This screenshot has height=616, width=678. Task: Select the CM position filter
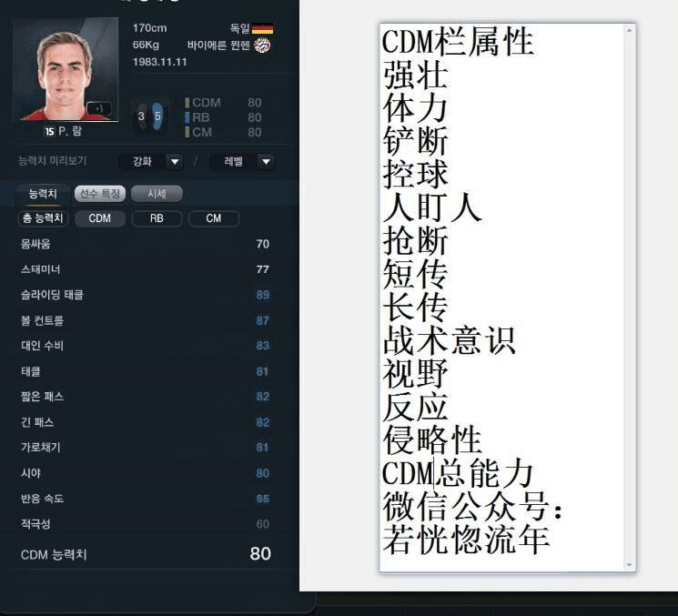[x=214, y=218]
